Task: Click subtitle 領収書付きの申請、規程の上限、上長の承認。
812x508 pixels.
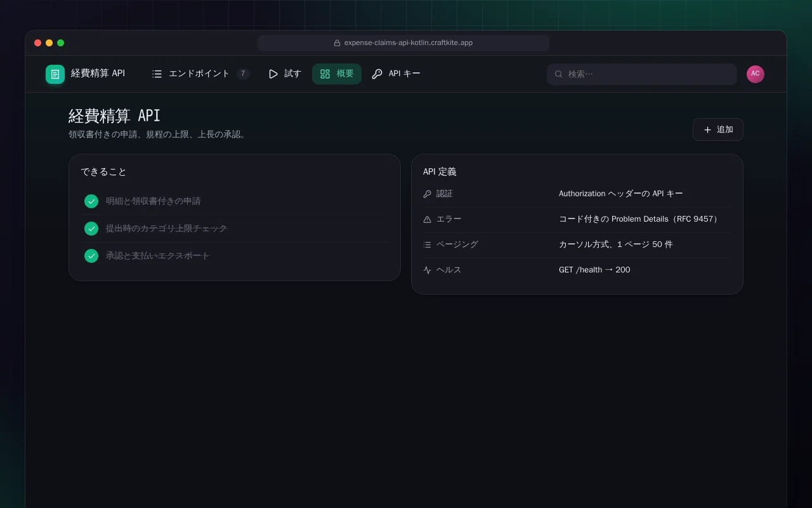Action: pos(157,135)
